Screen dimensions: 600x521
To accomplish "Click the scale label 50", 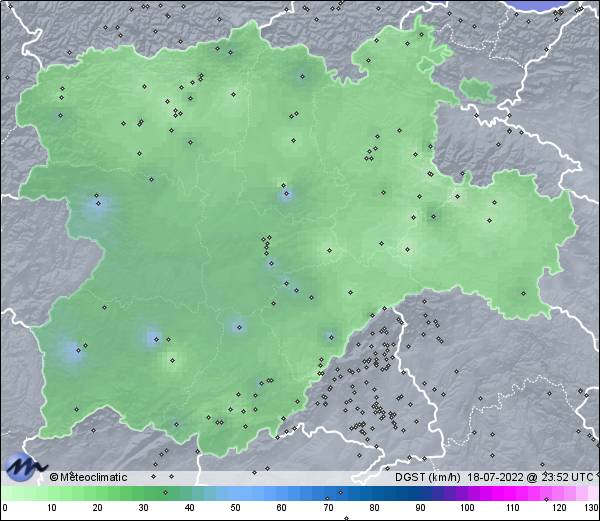I will click(x=236, y=508).
